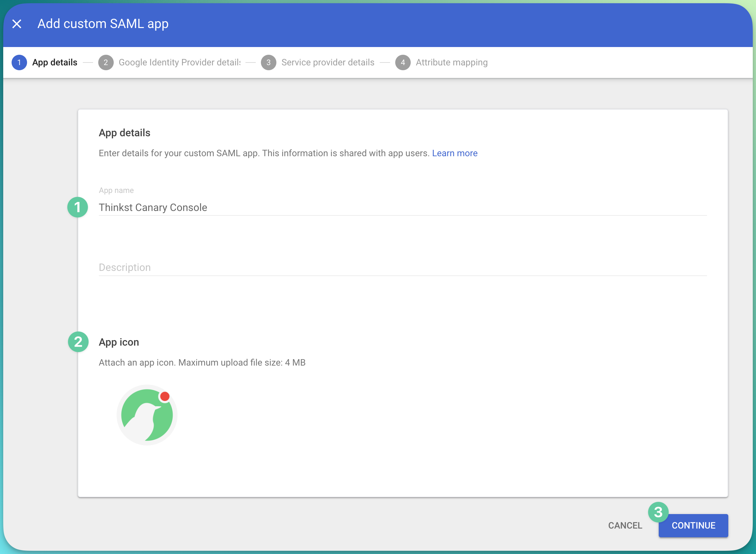Click the 'Maximum upload file size: 4 MB' text
The width and height of the screenshot is (756, 554).
(x=242, y=362)
